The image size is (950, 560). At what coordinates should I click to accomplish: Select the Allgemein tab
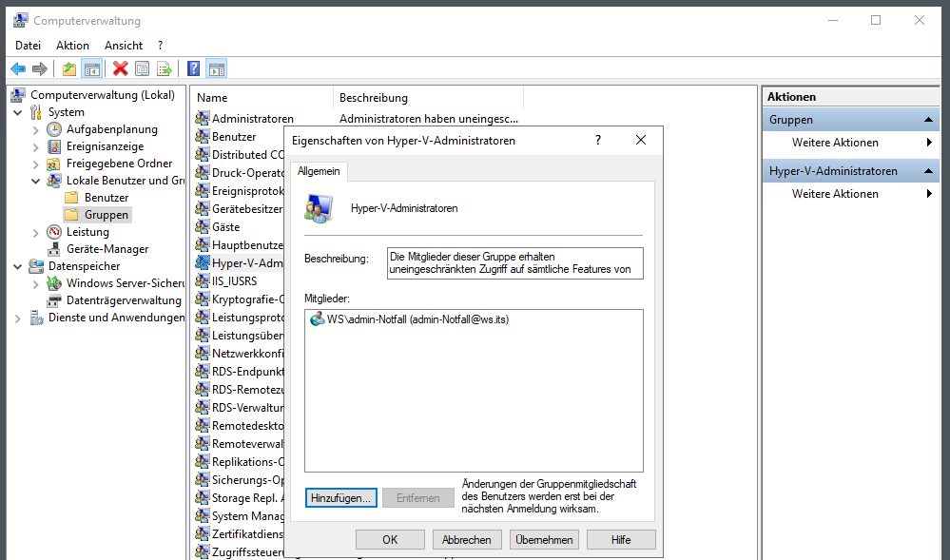[x=319, y=171]
